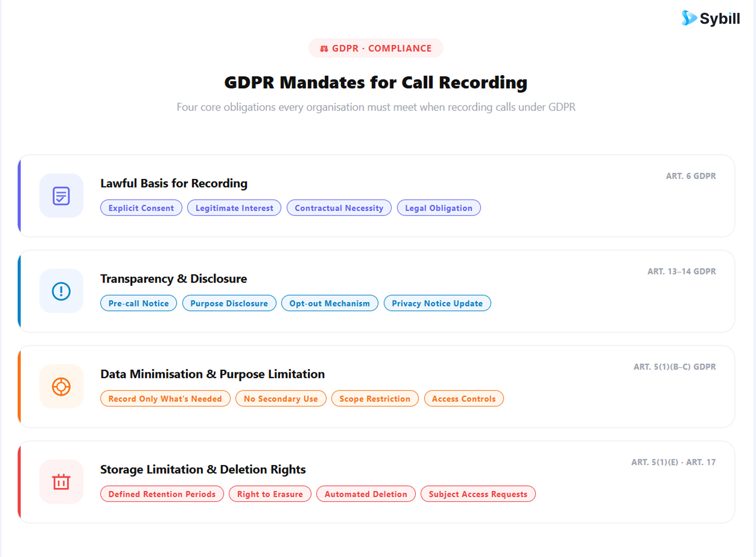Image resolution: width=756 pixels, height=557 pixels.
Task: Click the Automated Deletion tag
Action: point(366,494)
